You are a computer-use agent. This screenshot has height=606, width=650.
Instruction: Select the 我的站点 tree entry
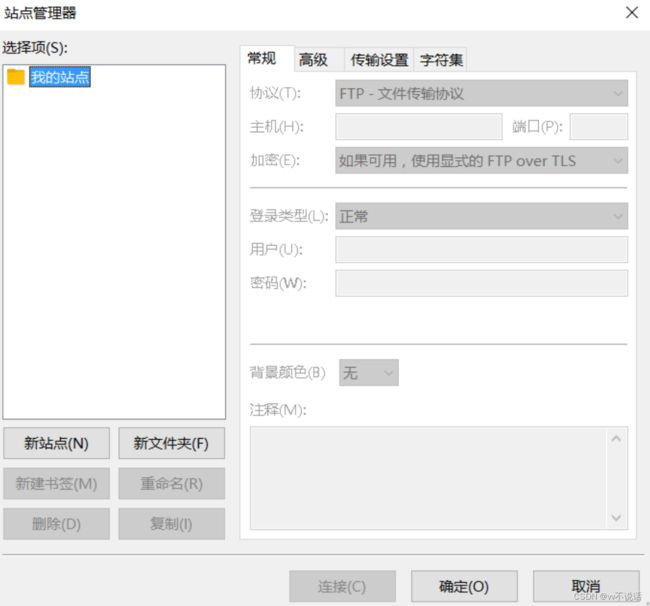pos(60,77)
